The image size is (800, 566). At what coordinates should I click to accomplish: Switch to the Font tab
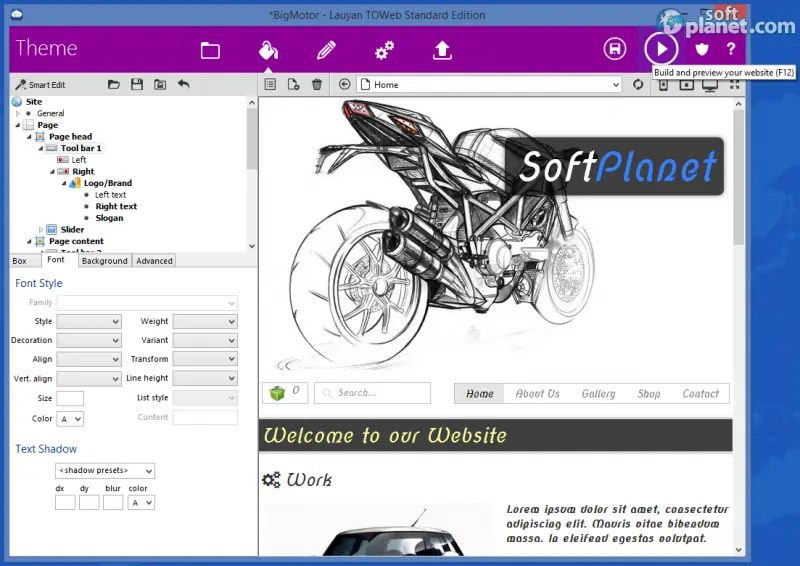pos(56,260)
